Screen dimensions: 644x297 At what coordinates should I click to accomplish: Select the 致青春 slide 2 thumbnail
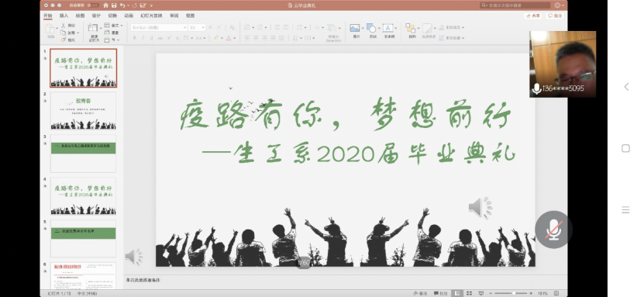pos(83,110)
